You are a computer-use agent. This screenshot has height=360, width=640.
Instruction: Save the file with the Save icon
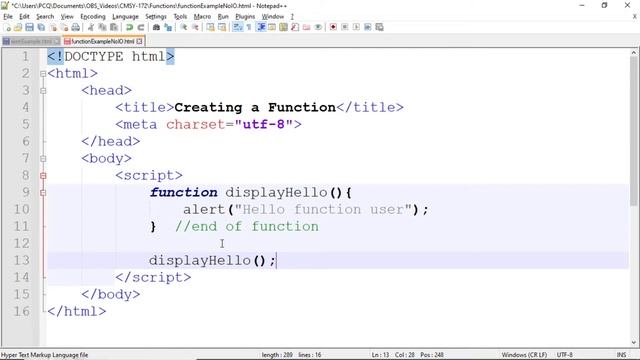(x=29, y=27)
